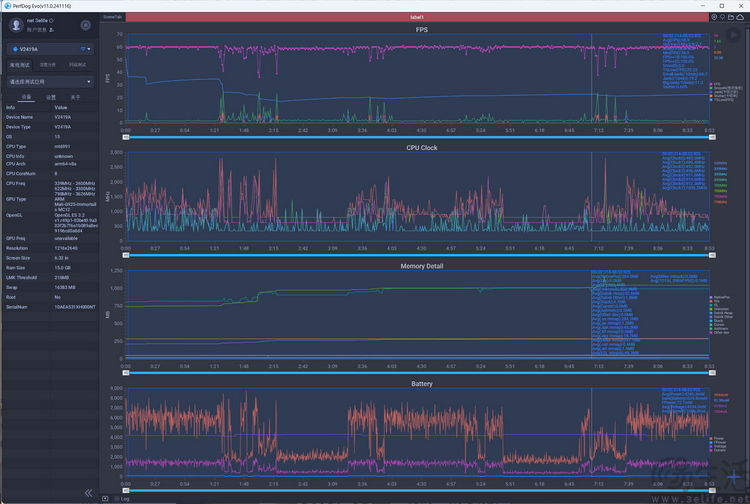This screenshot has width=750, height=504.
Task: Click the small circle icon next to username
Action: [51, 21]
